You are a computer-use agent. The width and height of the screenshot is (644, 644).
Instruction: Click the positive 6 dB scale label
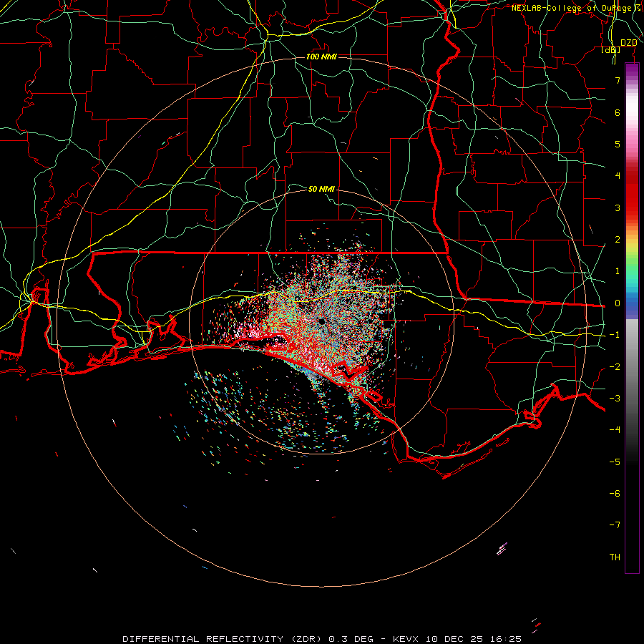618,112
